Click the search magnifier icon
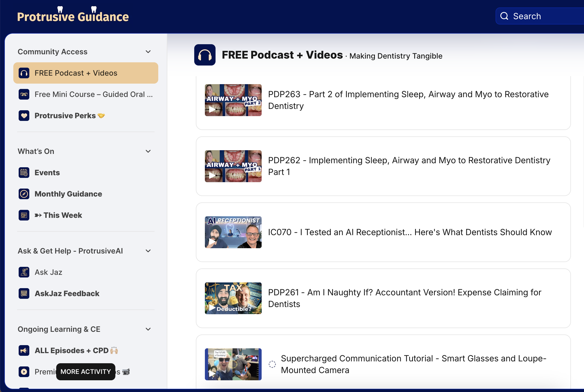 click(504, 16)
